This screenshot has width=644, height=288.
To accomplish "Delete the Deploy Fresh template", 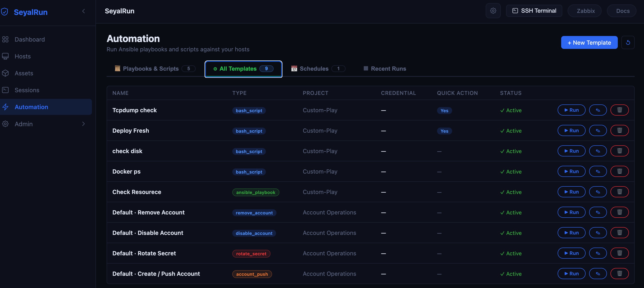I will tap(620, 131).
